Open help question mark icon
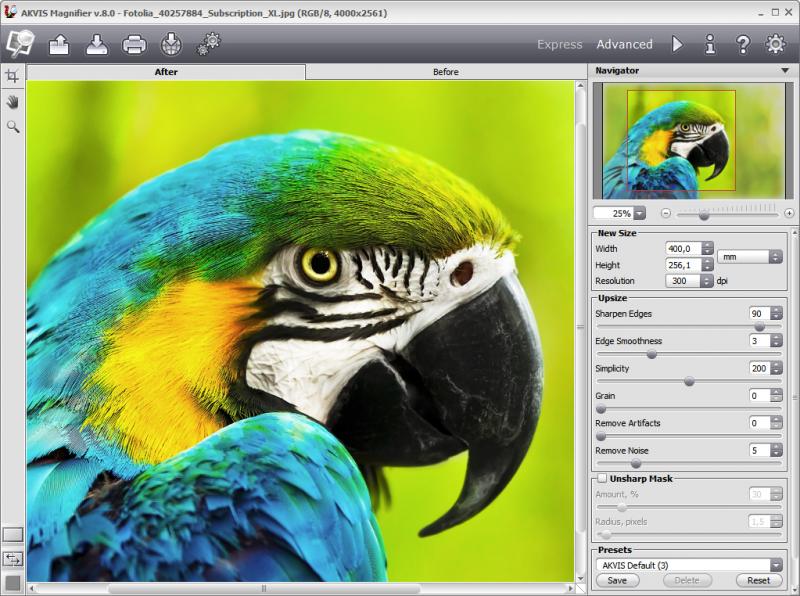This screenshot has height=596, width=800. [x=742, y=44]
